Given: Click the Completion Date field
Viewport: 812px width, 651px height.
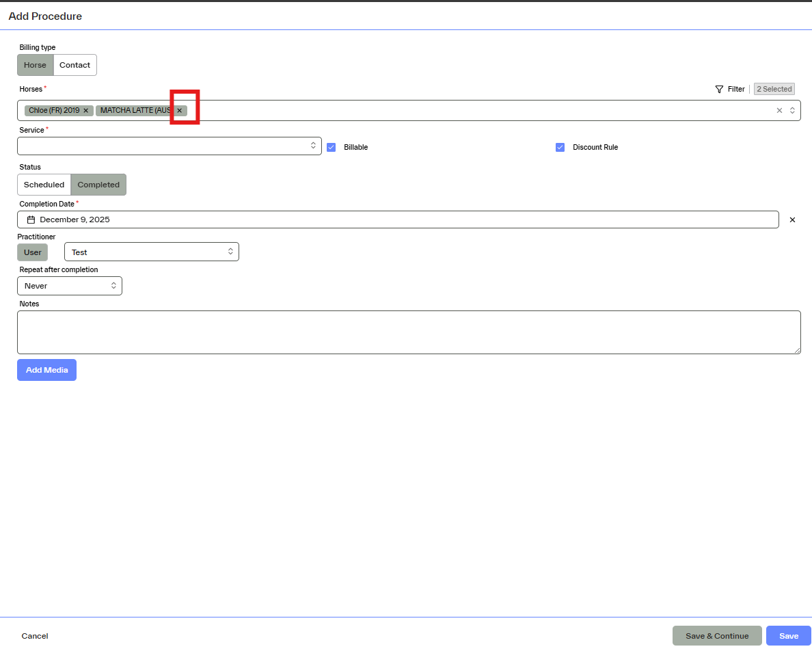Looking at the screenshot, I should (x=398, y=220).
